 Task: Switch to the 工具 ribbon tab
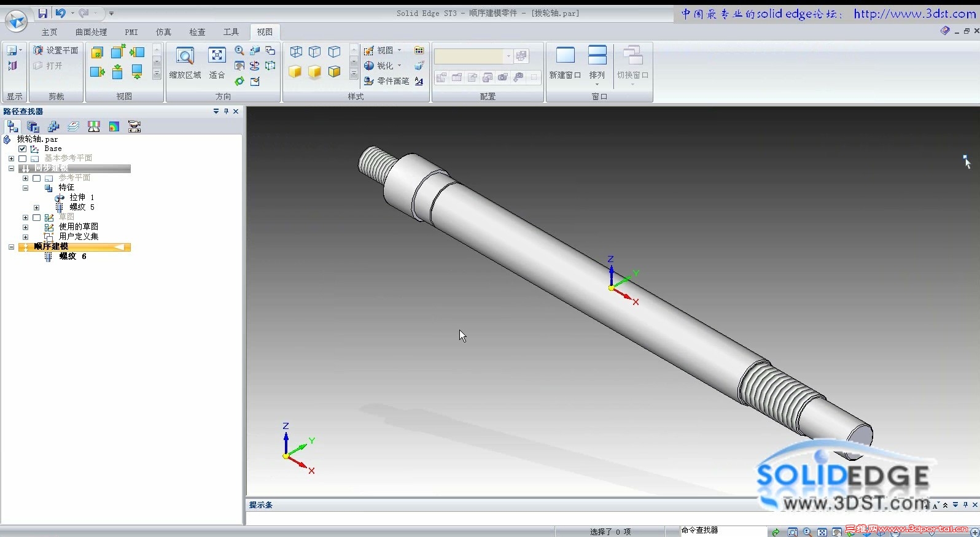click(x=231, y=32)
